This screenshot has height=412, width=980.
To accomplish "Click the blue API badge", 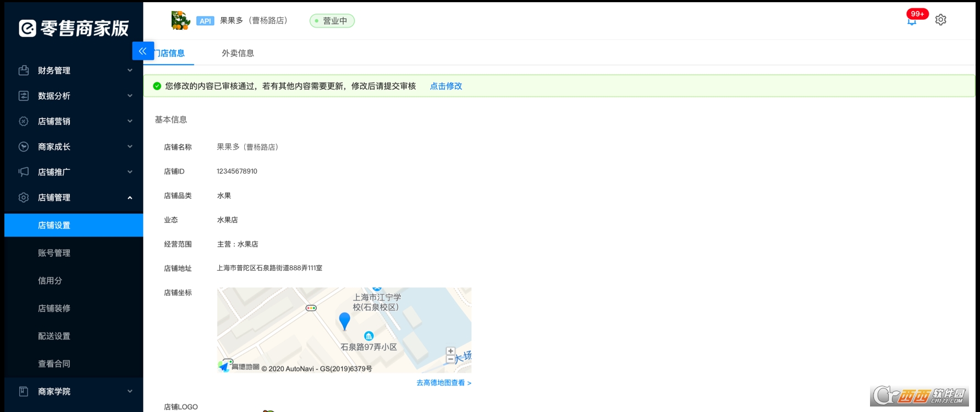I will click(205, 21).
